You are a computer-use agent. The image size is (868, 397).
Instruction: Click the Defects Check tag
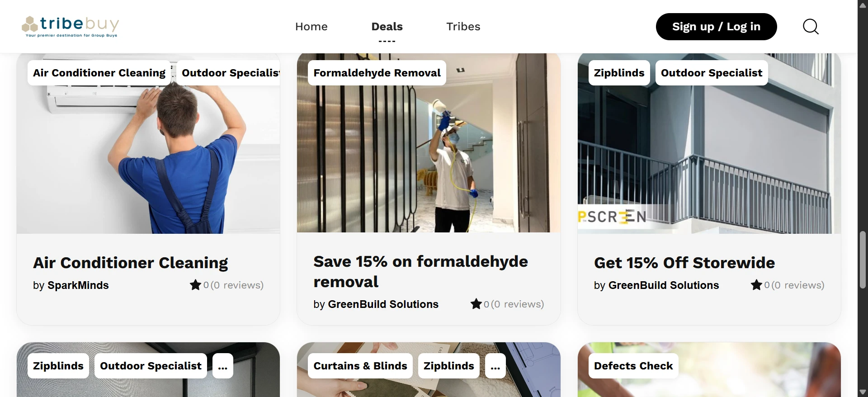click(633, 366)
